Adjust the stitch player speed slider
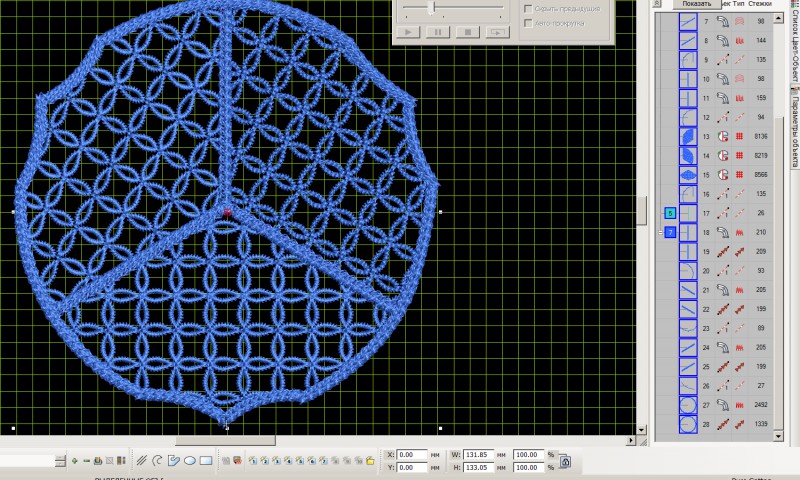This screenshot has width=800, height=480. click(434, 8)
